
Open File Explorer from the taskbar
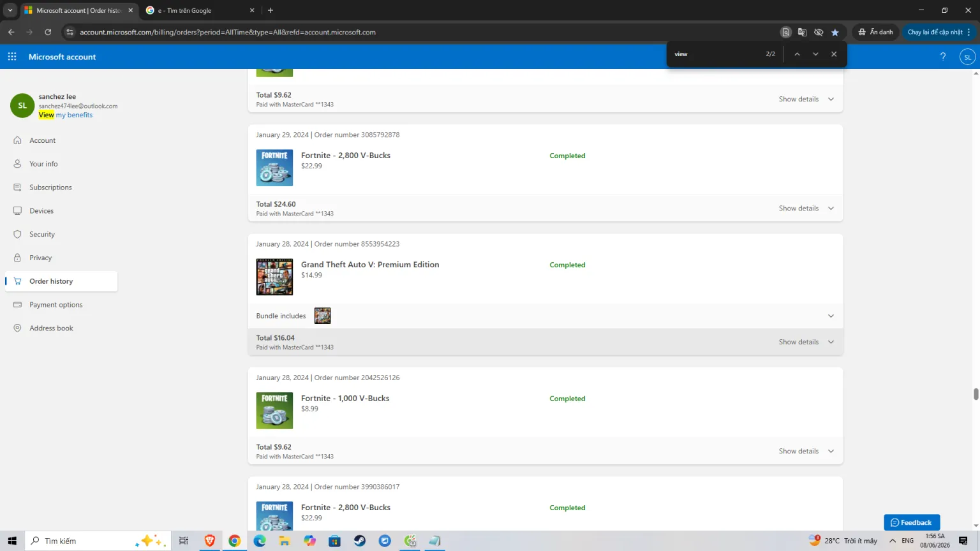(285, 541)
